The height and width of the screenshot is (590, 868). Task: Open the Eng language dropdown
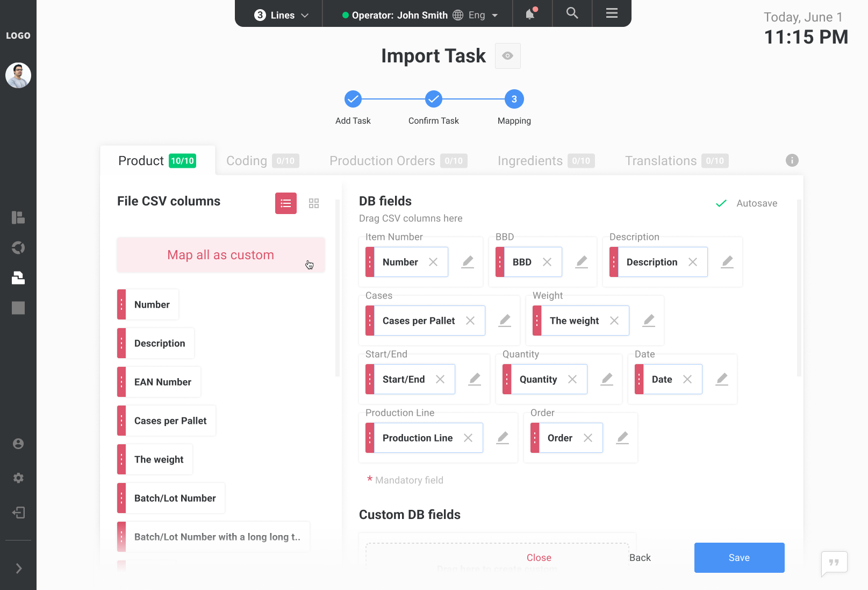[x=476, y=15]
